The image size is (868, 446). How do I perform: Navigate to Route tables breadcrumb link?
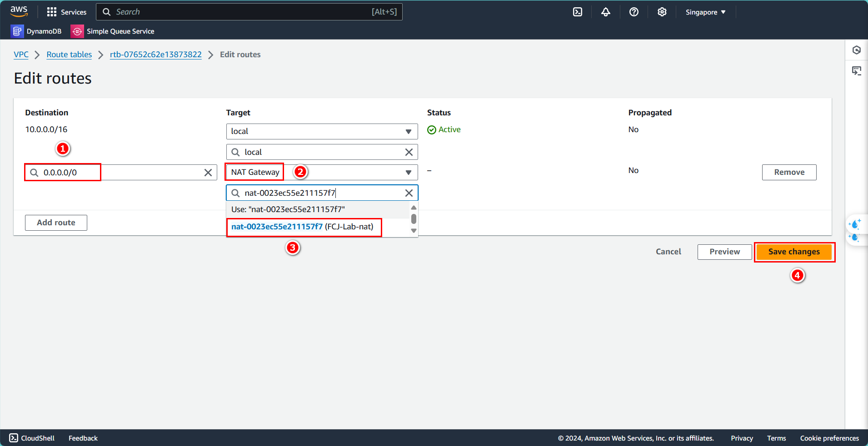pyautogui.click(x=69, y=55)
